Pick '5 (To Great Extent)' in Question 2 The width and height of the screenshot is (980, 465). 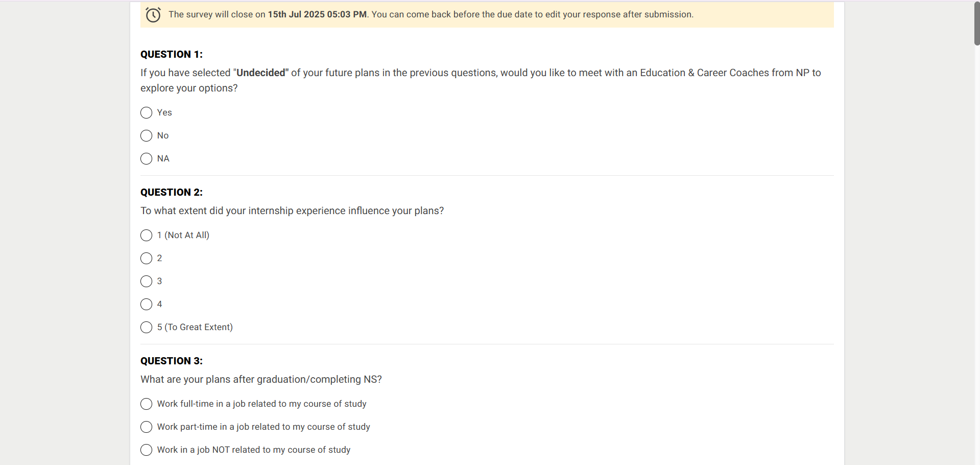[146, 327]
